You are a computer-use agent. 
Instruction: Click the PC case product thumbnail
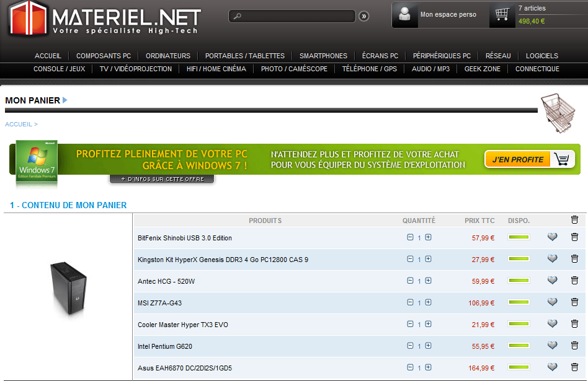coord(68,287)
